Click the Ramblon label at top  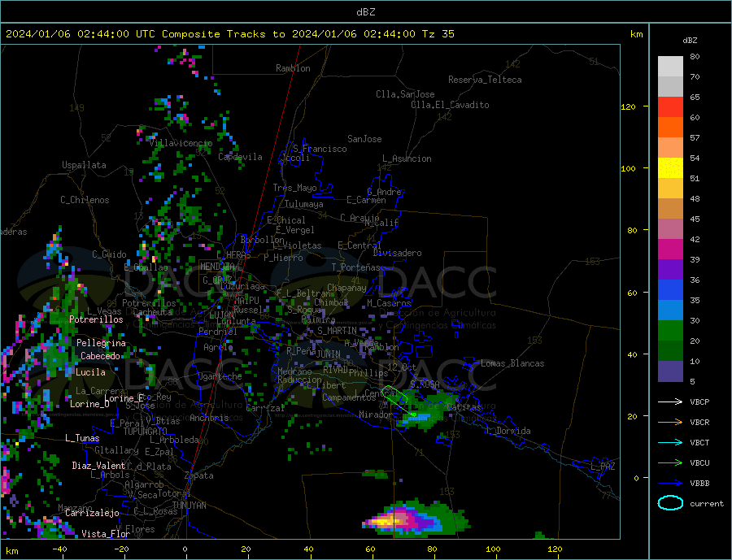[x=293, y=68]
